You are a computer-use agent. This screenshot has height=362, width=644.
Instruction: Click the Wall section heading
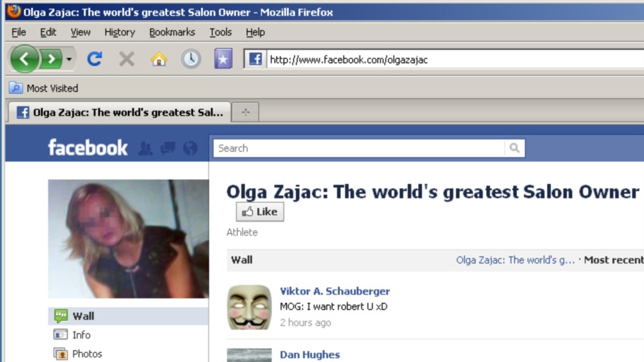241,260
